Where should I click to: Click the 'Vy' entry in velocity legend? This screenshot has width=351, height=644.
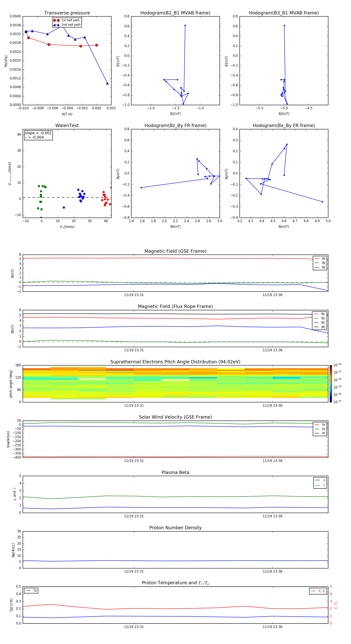tap(320, 429)
